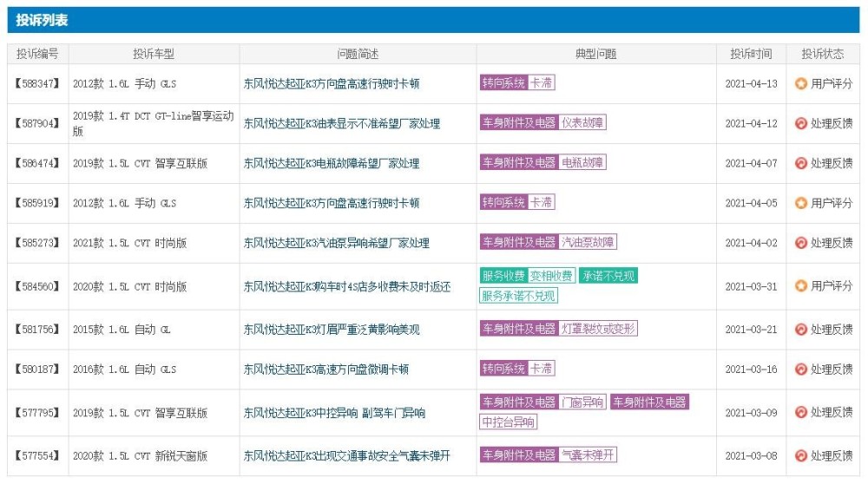868x484 pixels.
Task: Open complaint K3中控异响 副驾车门异响
Action: [334, 413]
